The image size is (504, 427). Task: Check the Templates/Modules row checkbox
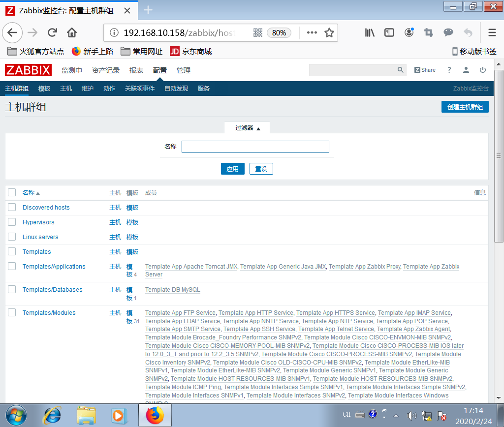(x=12, y=312)
